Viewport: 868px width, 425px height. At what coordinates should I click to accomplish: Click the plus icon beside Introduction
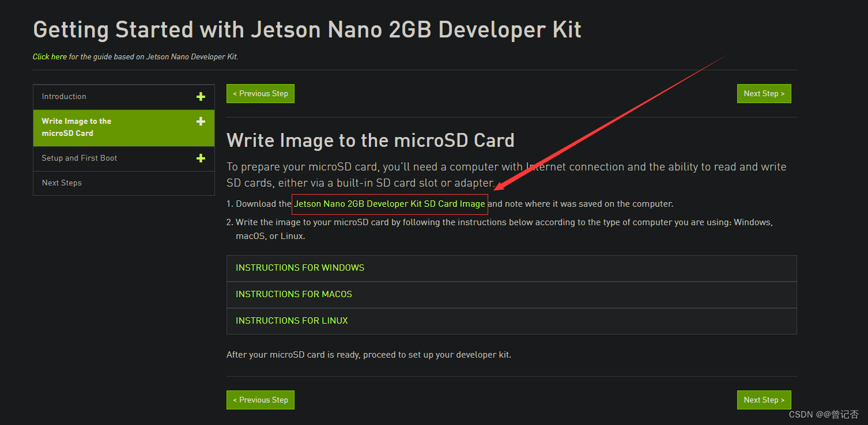[x=201, y=97]
